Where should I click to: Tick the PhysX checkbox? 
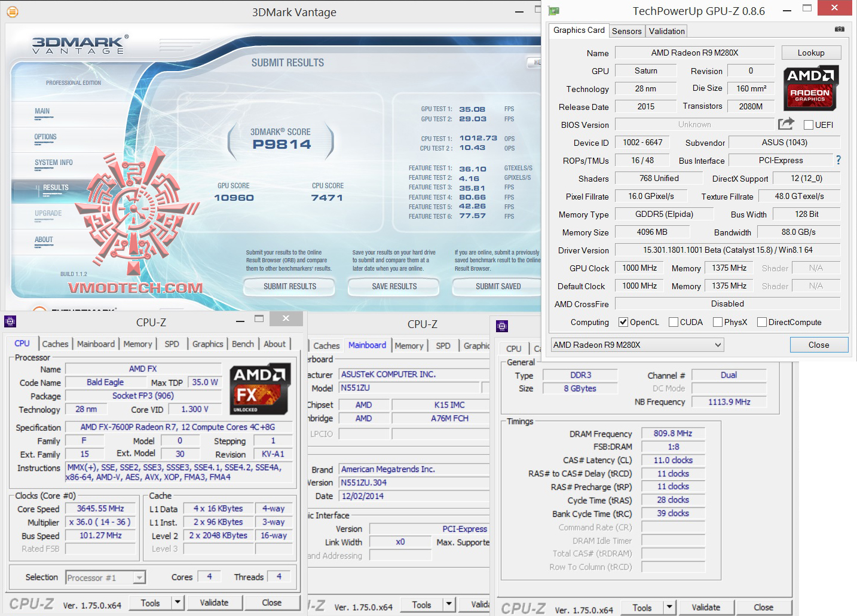click(718, 322)
